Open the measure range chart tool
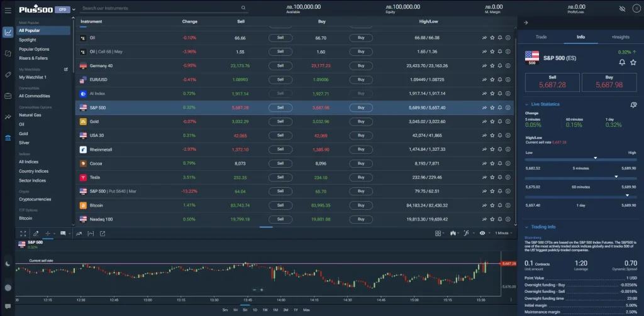Image resolution: width=644 pixels, height=316 pixels. [x=91, y=234]
